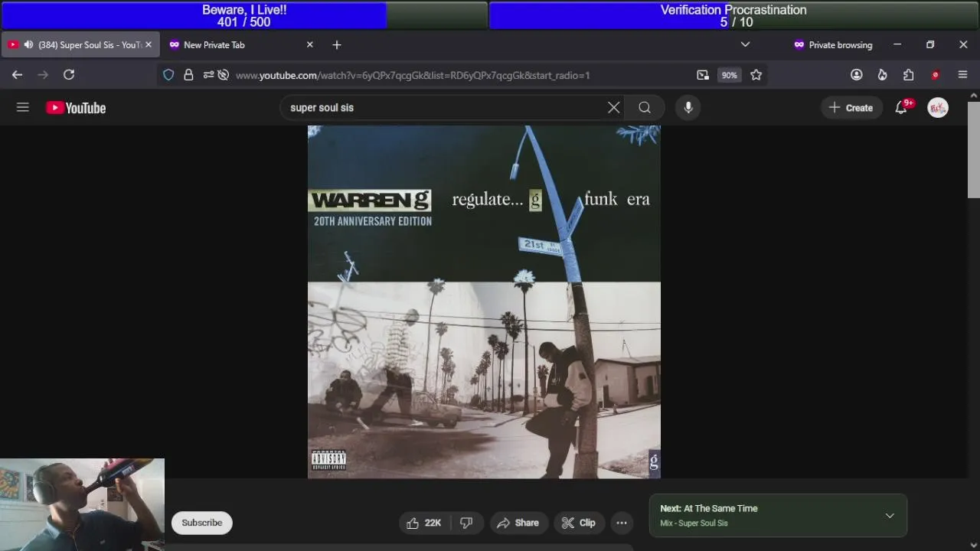The image size is (980, 551).
Task: Go back in browser history
Action: 17,75
